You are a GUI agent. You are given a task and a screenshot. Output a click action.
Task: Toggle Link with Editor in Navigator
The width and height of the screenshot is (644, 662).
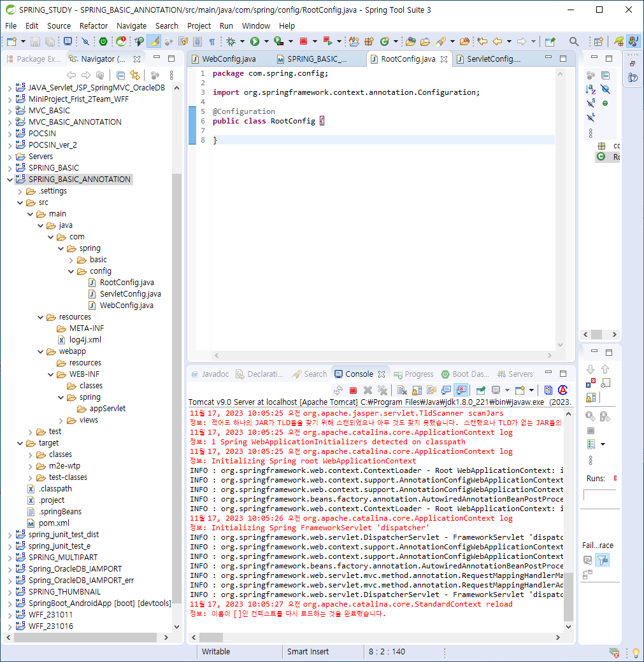coord(134,75)
